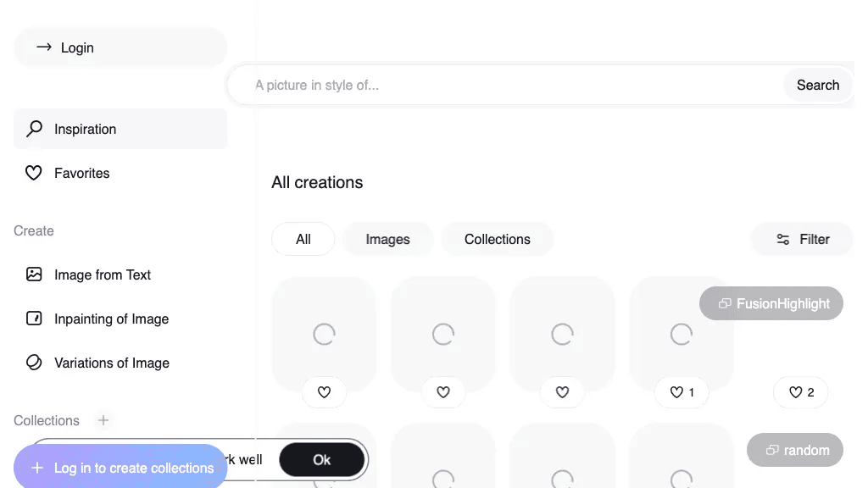The width and height of the screenshot is (868, 488).
Task: Dismiss the notice with Ok
Action: pos(321,460)
